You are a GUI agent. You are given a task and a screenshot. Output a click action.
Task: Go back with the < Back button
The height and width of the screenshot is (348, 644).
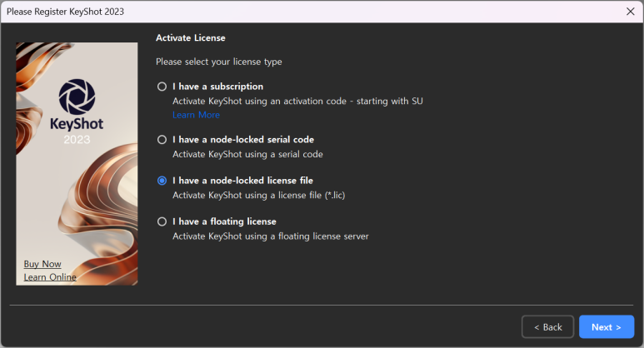coord(547,327)
